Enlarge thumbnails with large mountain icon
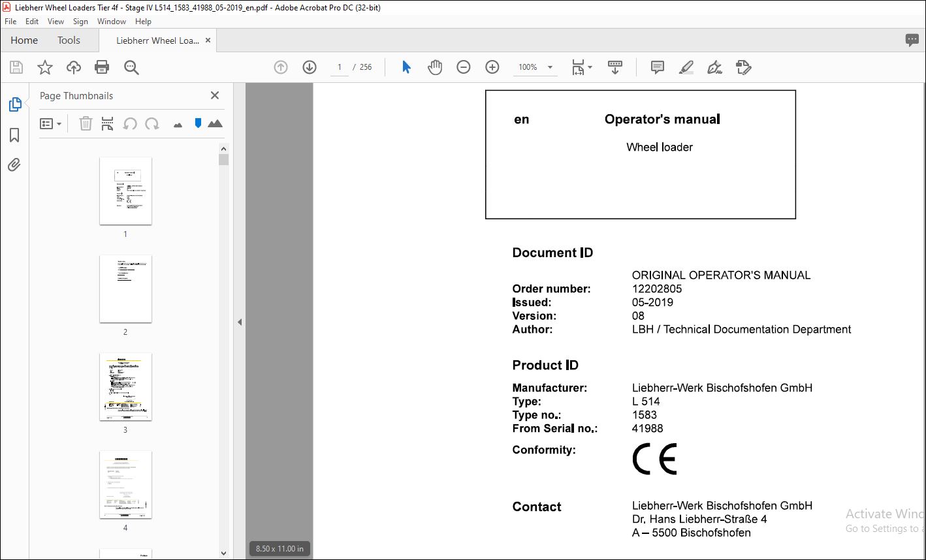 click(x=215, y=123)
